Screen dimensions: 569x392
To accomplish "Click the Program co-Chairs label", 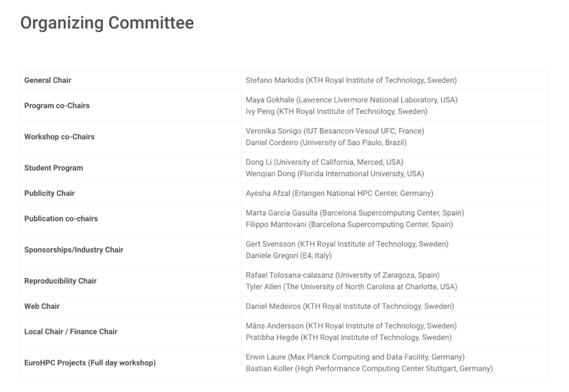I will click(57, 105).
